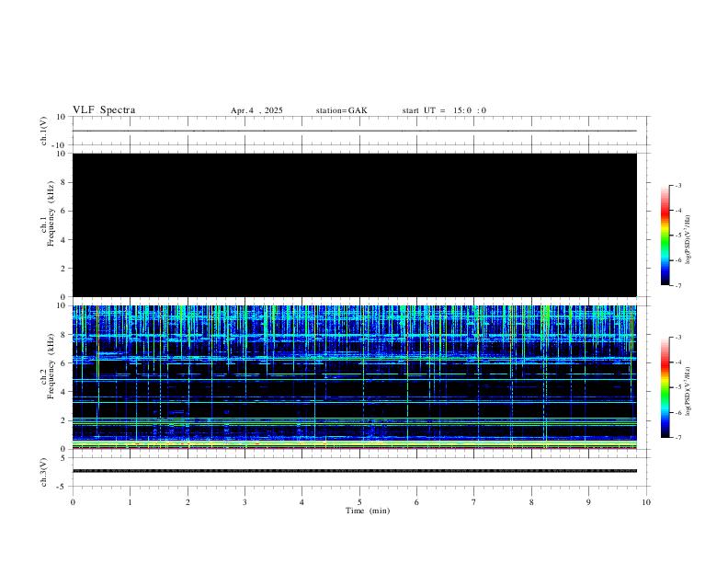This screenshot has height=563, width=728.
Task: Select the date text "Apr.4 , 2025"
Action: [x=256, y=110]
